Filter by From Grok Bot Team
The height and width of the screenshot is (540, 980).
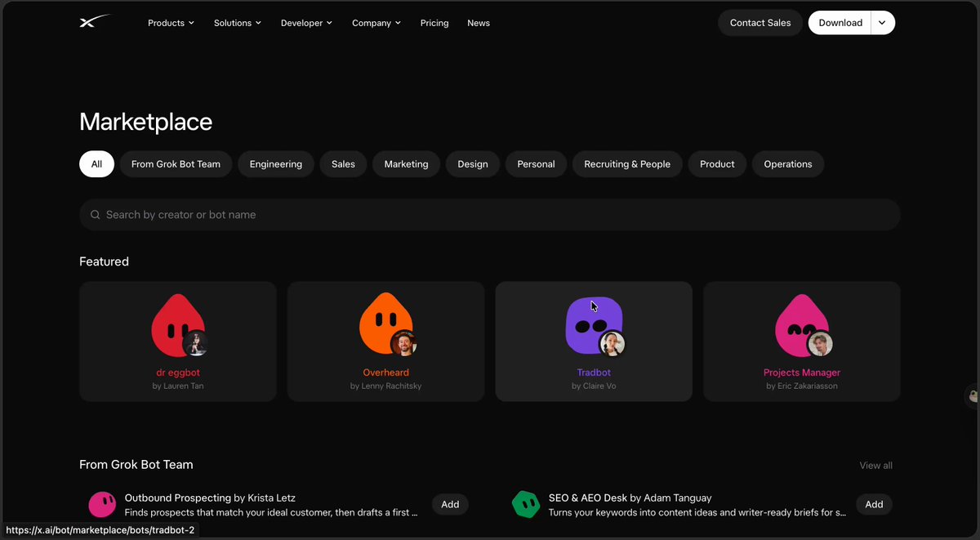click(176, 164)
